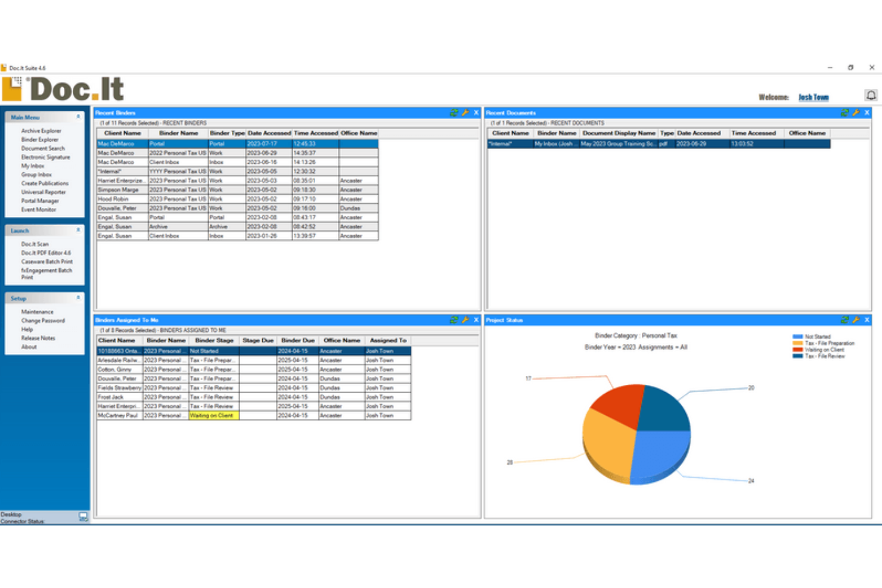Image resolution: width=882 pixels, height=588 pixels.
Task: Collapse the Main Menu section
Action: (x=78, y=117)
